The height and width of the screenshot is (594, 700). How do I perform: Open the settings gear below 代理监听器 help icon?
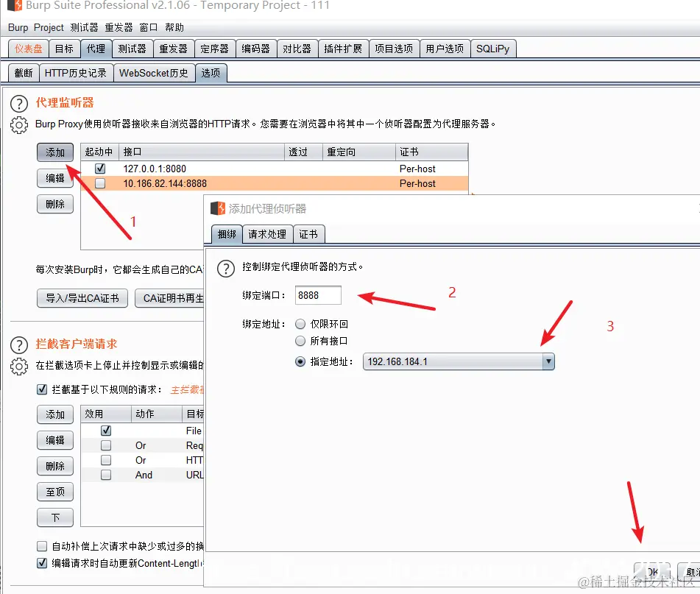18,125
